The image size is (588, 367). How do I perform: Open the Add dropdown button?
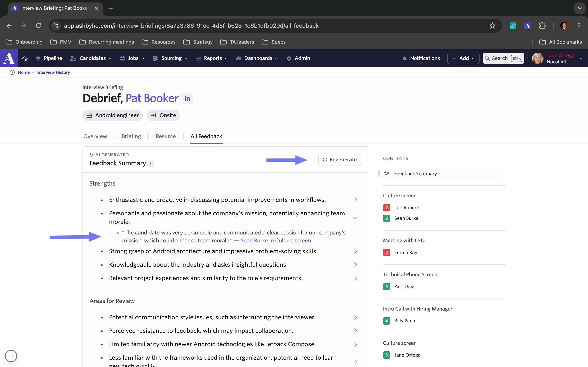pos(463,58)
